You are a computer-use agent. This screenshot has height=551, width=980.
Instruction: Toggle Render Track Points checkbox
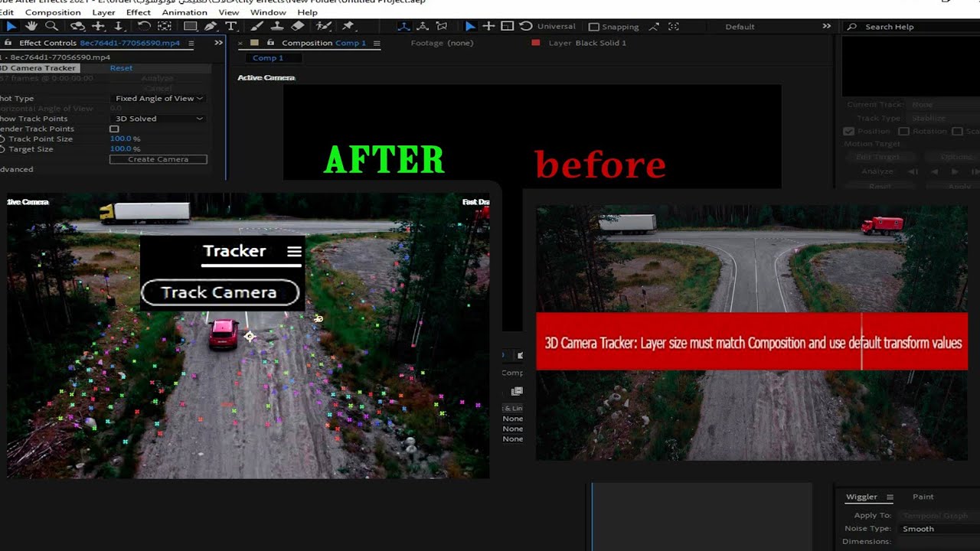pyautogui.click(x=114, y=129)
